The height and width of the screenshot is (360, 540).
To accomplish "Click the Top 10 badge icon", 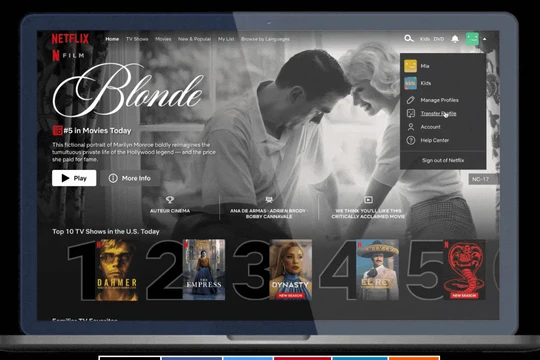I will 57,130.
